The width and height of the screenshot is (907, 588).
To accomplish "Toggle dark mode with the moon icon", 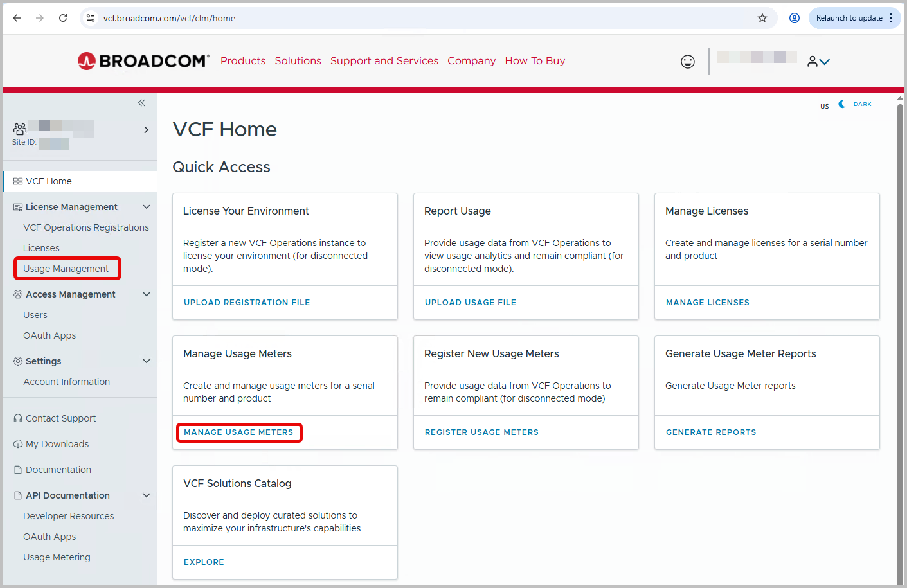I will [x=842, y=104].
